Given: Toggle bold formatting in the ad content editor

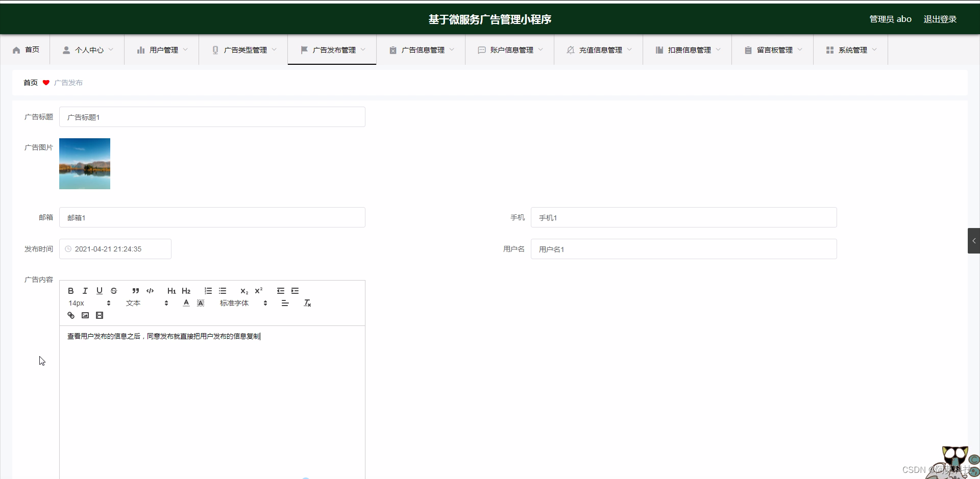Looking at the screenshot, I should pos(70,291).
